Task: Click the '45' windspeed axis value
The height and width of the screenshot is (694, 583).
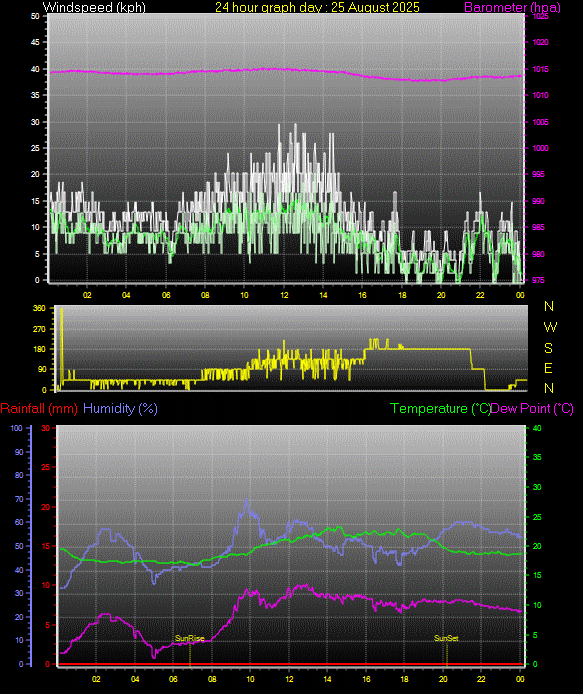Action: (x=35, y=42)
